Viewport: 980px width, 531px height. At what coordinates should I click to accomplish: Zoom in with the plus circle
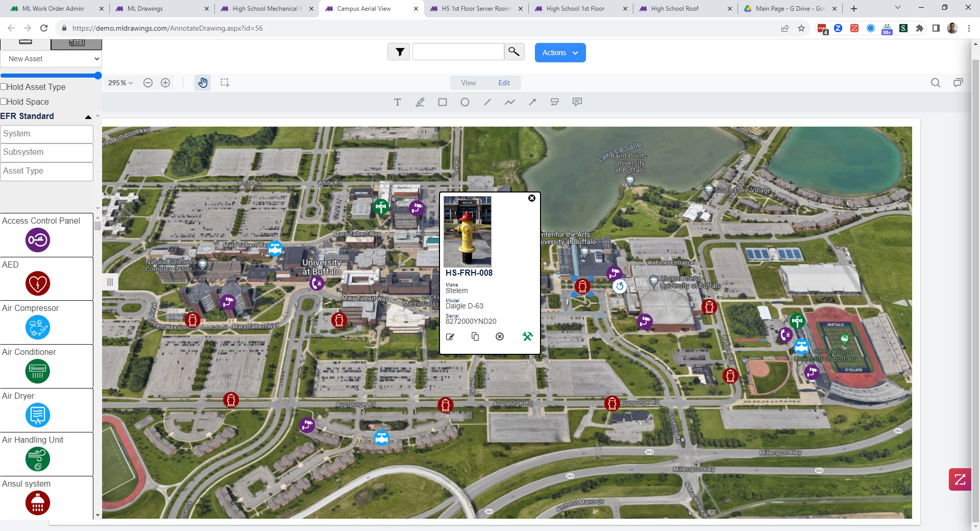pos(165,83)
